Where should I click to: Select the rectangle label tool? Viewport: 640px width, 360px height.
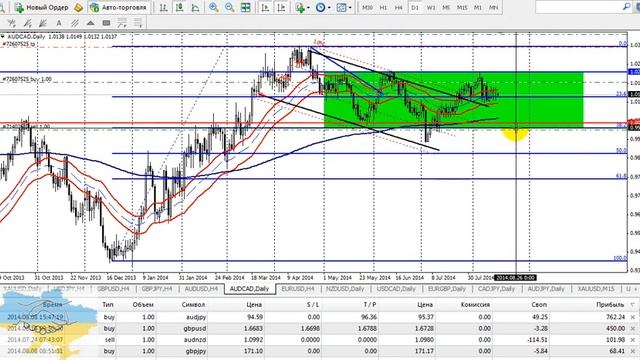(106, 23)
